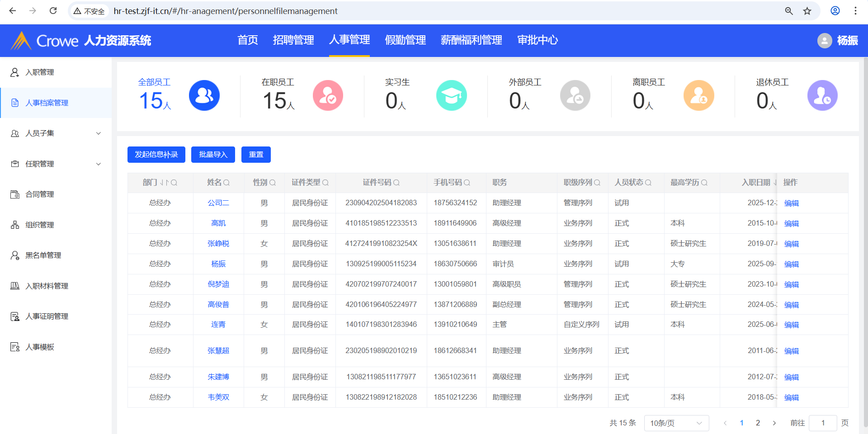
Task: Click the user avatar icon beside 杨振
Action: (x=824, y=41)
